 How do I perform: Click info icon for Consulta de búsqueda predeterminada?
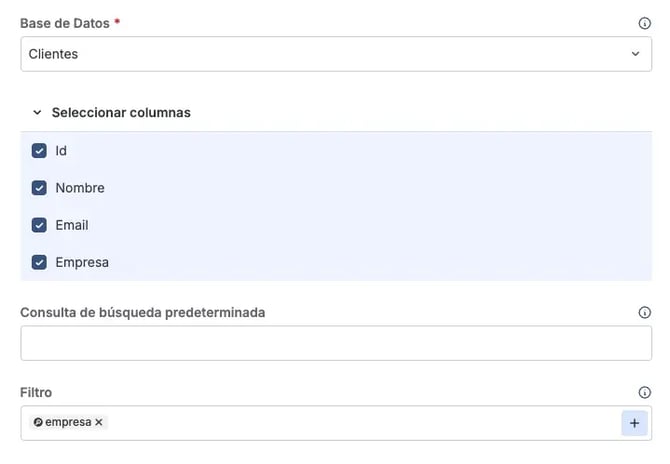(x=644, y=312)
